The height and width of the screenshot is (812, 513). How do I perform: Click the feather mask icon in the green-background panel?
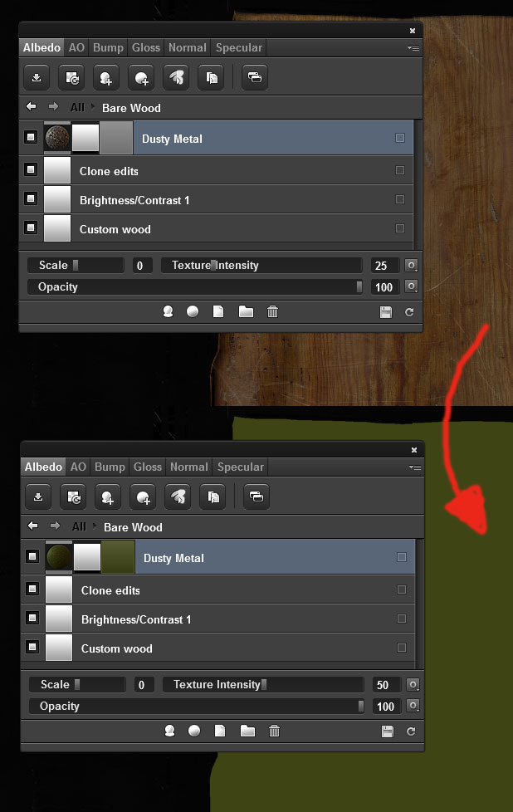(x=178, y=497)
